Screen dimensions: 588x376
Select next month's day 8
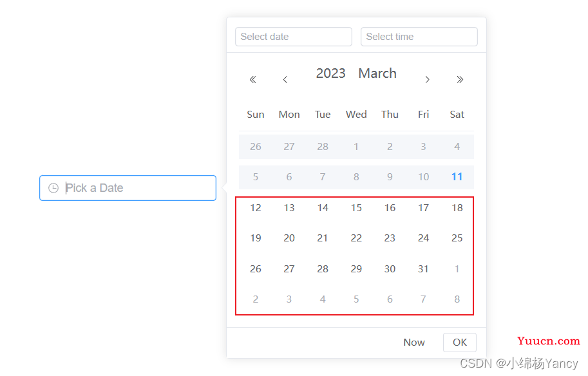coord(457,299)
